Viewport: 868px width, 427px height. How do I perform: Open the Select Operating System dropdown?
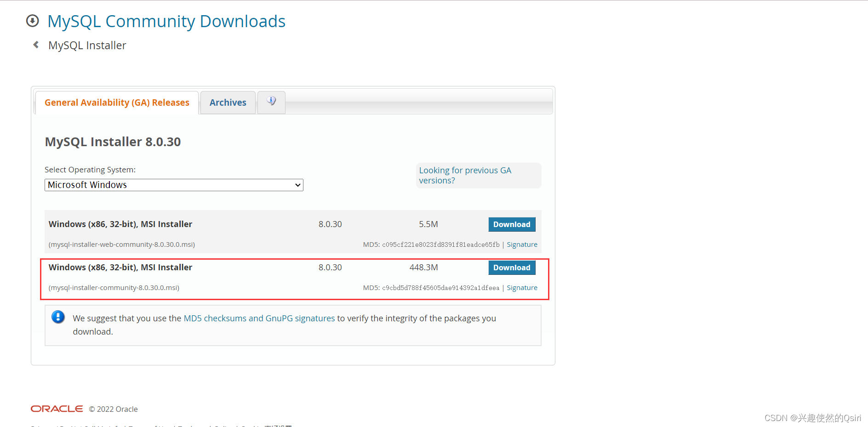point(174,185)
